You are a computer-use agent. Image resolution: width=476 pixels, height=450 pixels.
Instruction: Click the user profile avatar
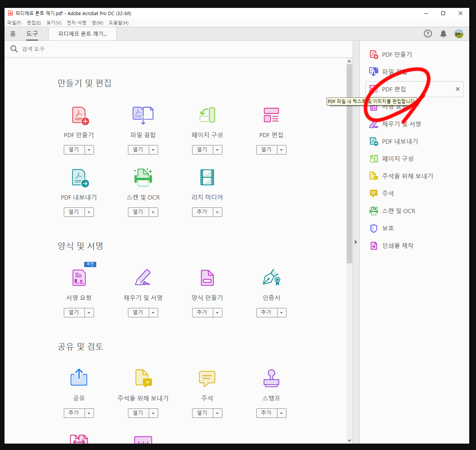click(x=459, y=34)
